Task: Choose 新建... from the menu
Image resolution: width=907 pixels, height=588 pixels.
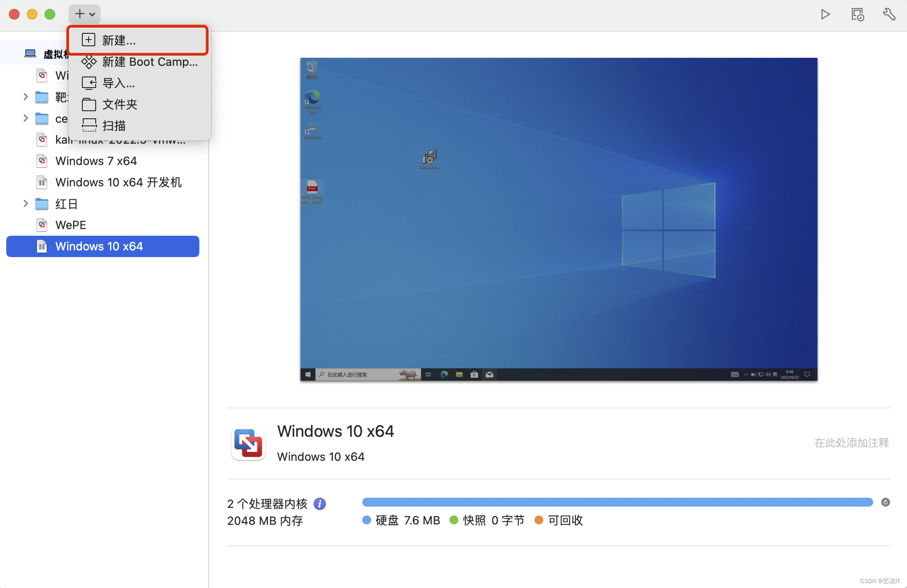Action: tap(138, 40)
